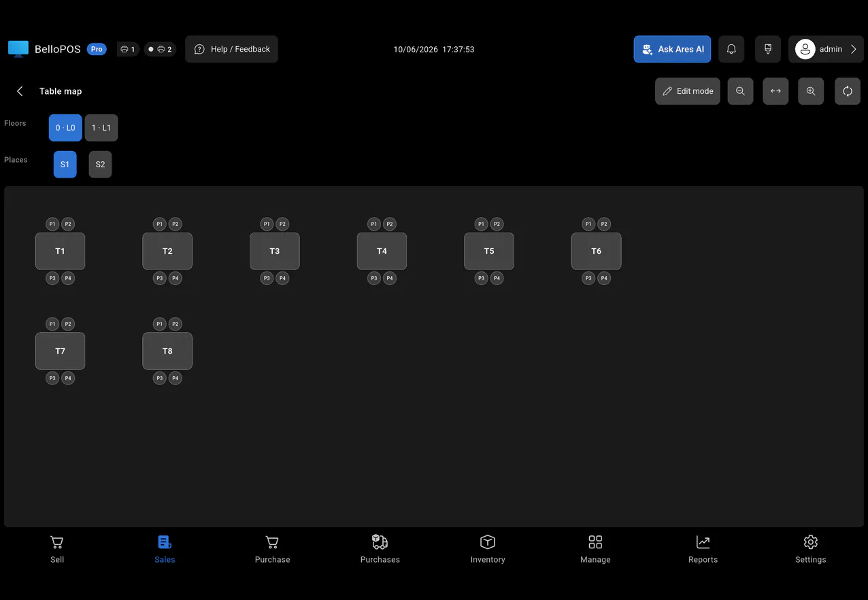
Task: Switch to floor 0 · L0
Action: click(65, 128)
